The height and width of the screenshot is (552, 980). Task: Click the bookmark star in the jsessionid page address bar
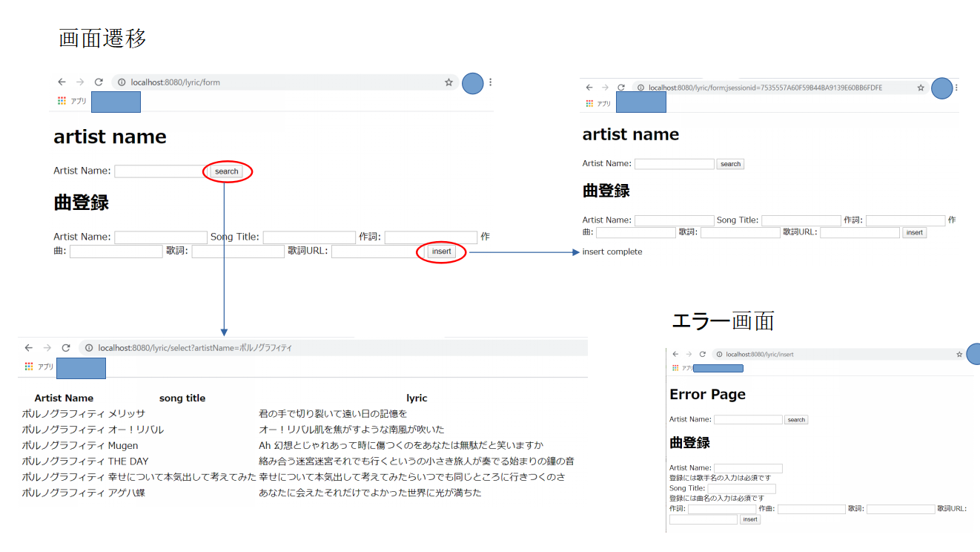point(921,87)
